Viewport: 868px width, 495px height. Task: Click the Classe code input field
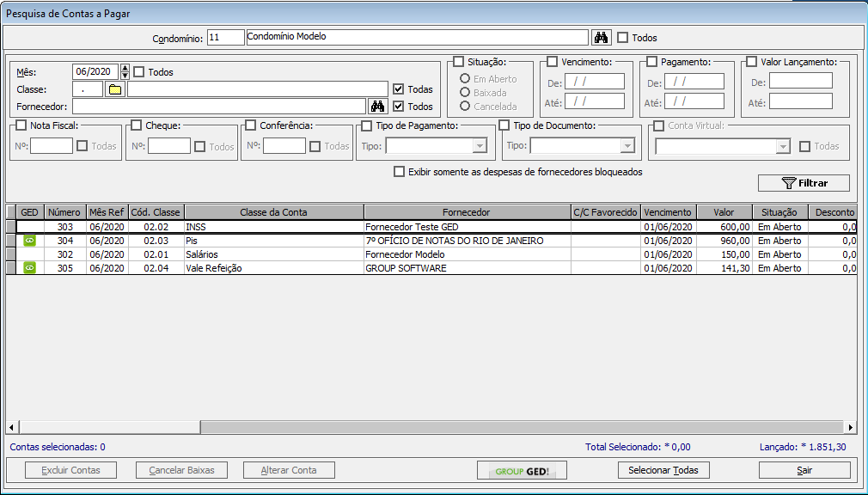click(x=88, y=89)
